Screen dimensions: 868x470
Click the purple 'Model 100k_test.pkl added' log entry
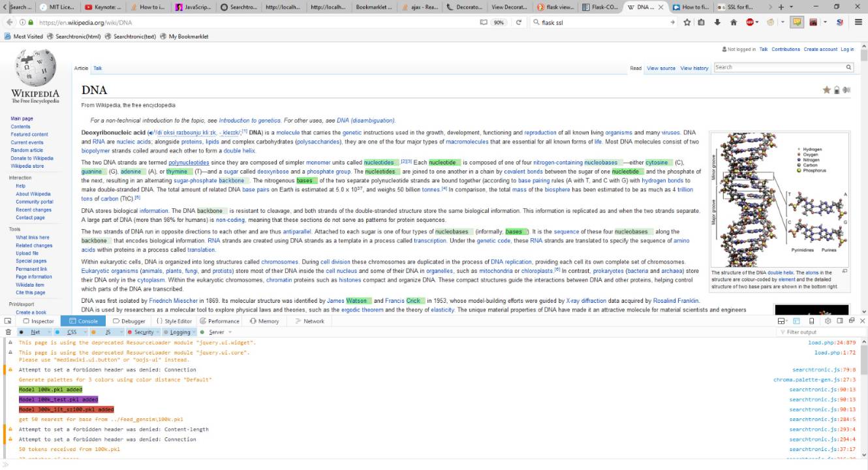(x=59, y=399)
